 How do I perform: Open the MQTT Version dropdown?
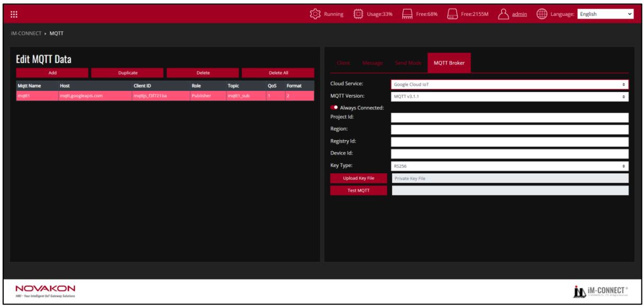coord(509,96)
